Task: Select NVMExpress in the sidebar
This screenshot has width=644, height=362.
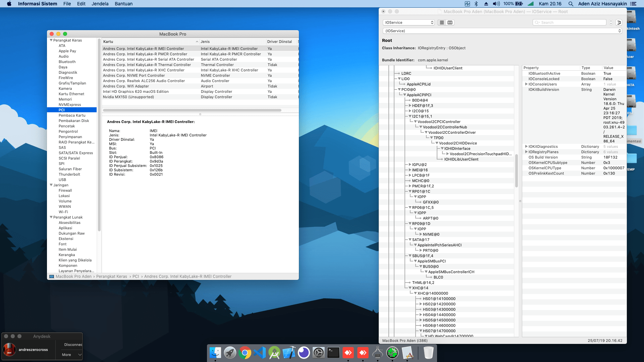Action: click(x=70, y=105)
